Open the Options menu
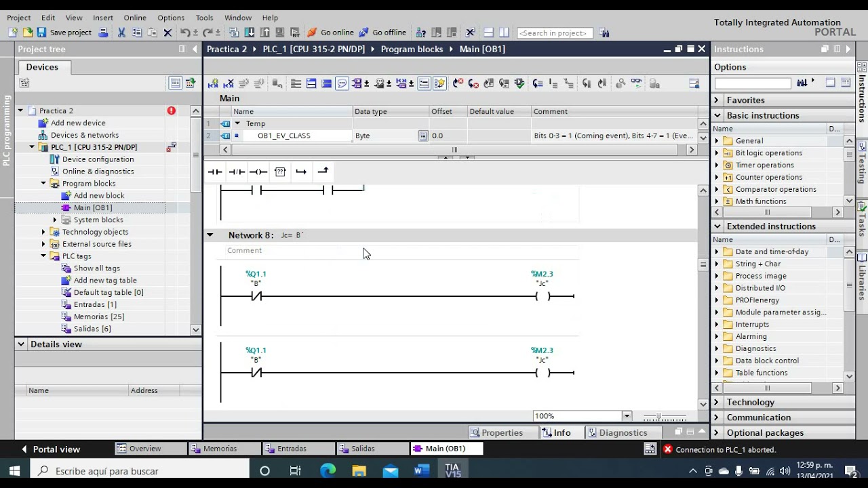This screenshot has width=868, height=488. 171,18
